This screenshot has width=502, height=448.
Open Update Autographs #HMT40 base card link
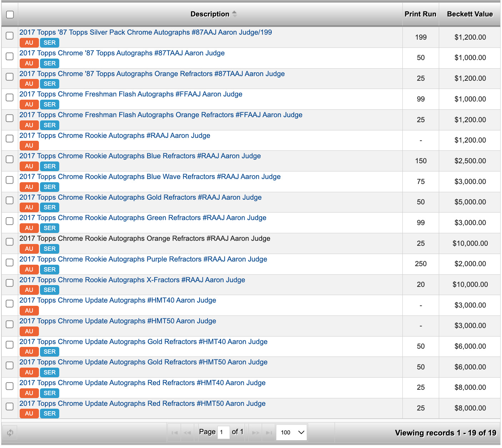(x=118, y=300)
